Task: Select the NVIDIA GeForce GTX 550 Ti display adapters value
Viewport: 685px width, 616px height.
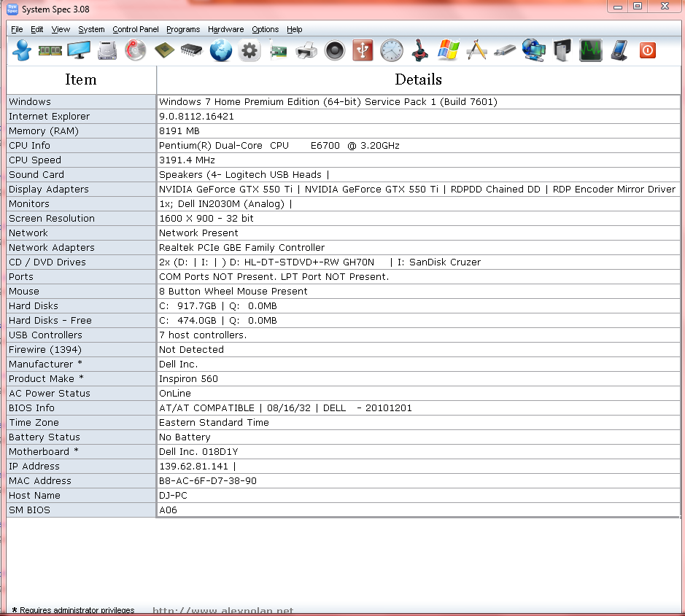Action: pyautogui.click(x=418, y=189)
